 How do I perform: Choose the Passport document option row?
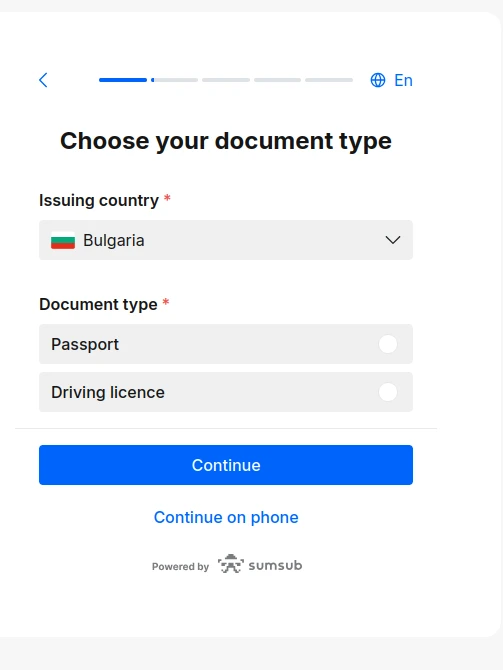coord(226,344)
